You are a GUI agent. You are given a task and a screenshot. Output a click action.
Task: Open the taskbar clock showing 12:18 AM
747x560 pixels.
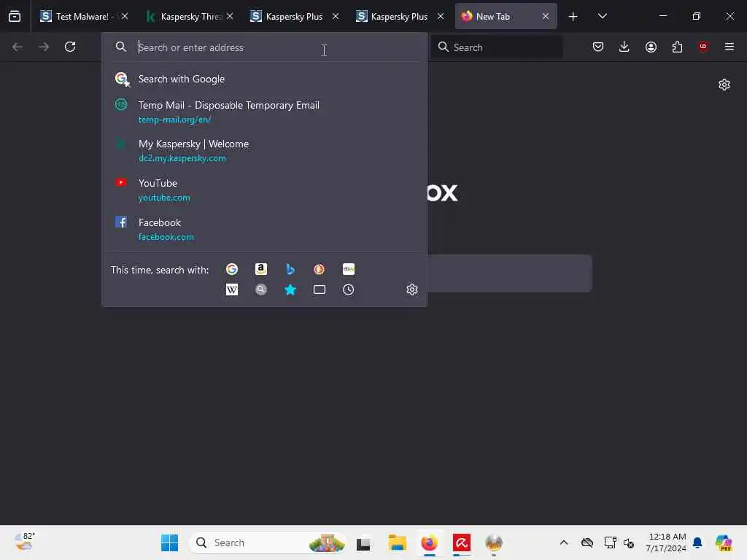point(665,542)
